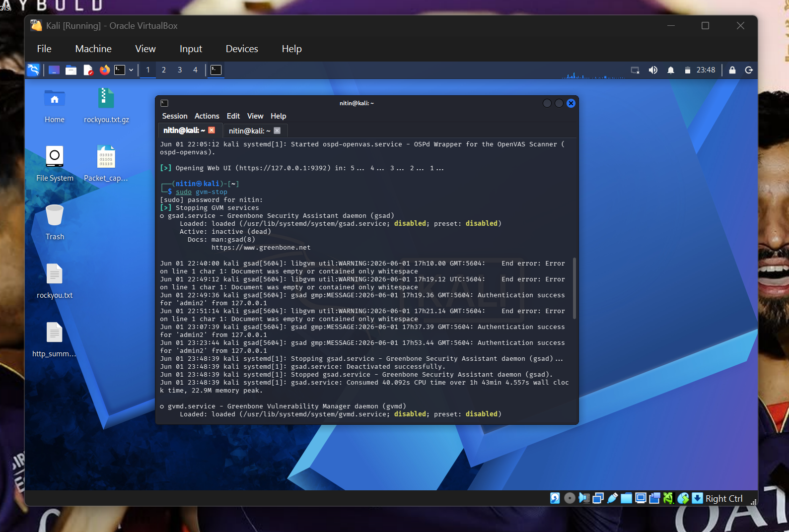The width and height of the screenshot is (789, 532).
Task: Click the terminal vertical scrollbar
Action: 574,288
